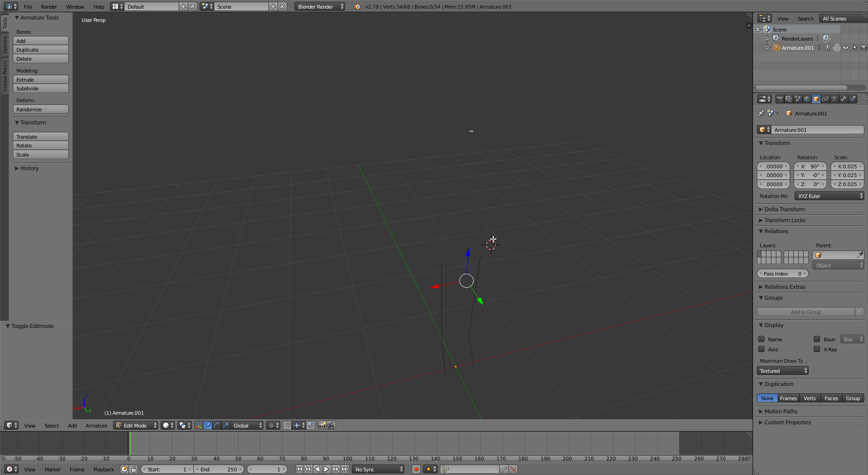Open the Rotation Mode XYZ Euler dropdown
This screenshot has width=868, height=475.
(x=829, y=196)
